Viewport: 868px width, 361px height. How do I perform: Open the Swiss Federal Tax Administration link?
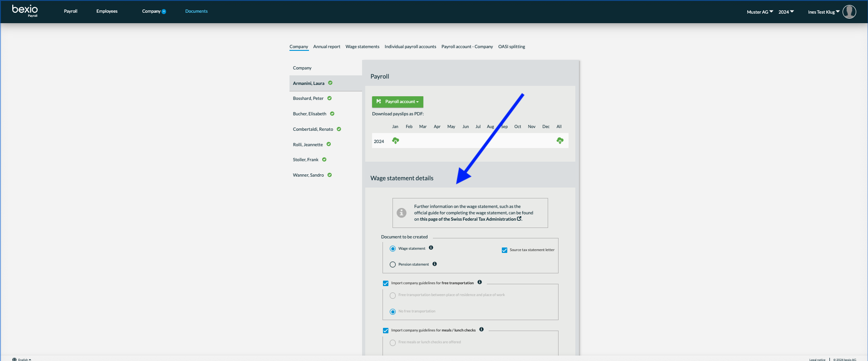(x=471, y=219)
